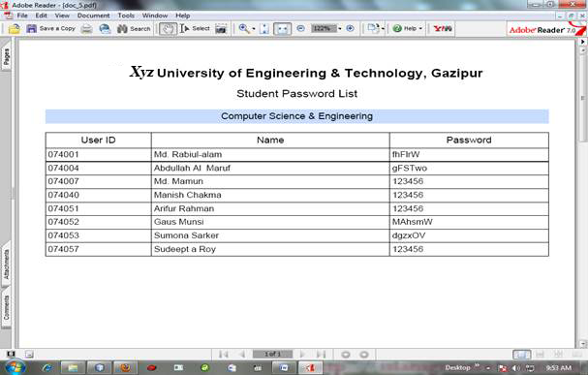Screen dimensions: 588x375
Task: Open the Window menu
Action: pyautogui.click(x=154, y=16)
